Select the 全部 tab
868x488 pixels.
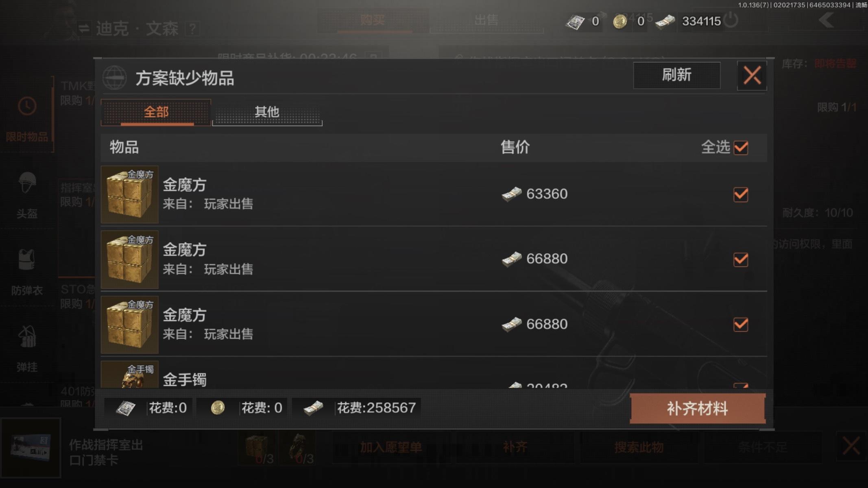point(156,112)
